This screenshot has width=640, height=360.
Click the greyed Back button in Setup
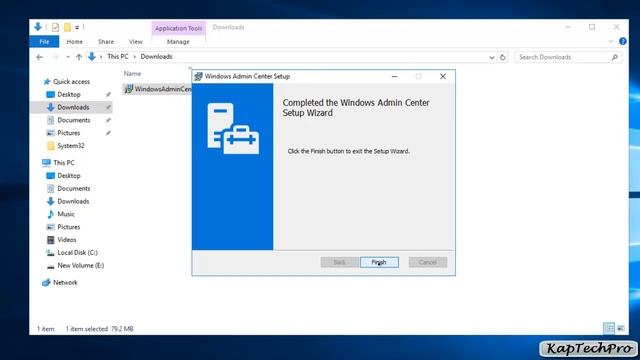[340, 262]
